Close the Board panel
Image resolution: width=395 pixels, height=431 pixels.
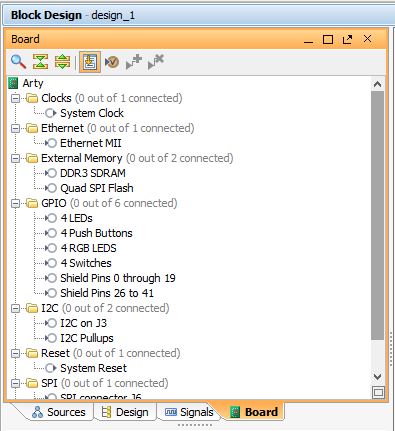[x=367, y=39]
